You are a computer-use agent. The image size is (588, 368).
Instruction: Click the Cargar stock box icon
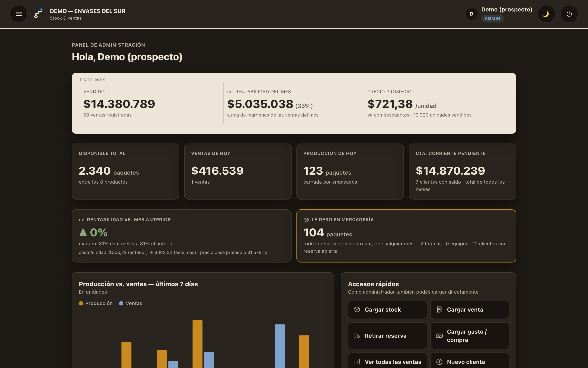tap(357, 309)
